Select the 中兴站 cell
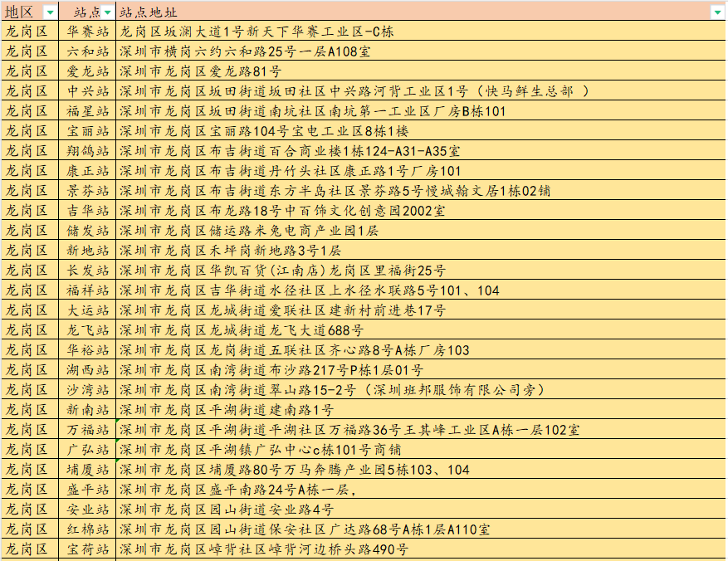Viewport: 728px width, 561px height. click(x=87, y=91)
